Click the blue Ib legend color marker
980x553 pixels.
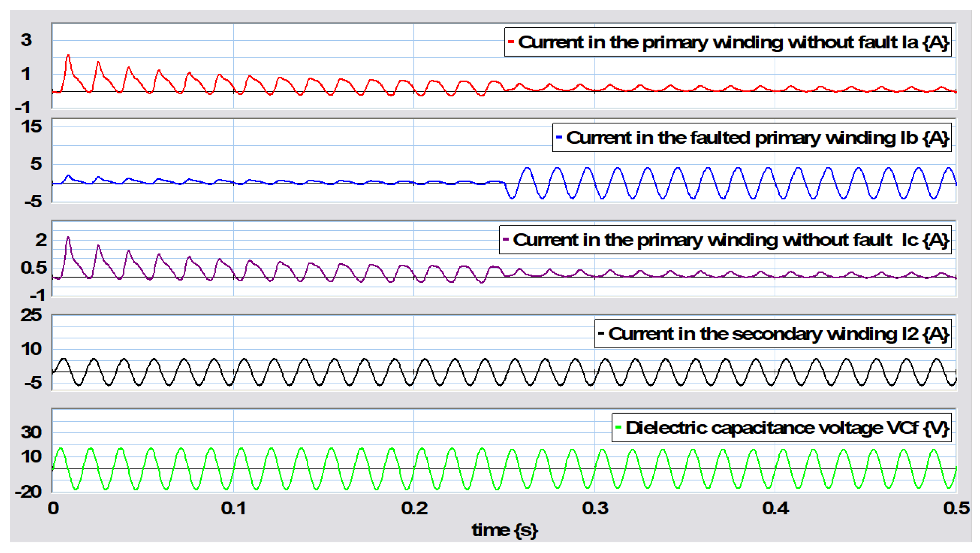[559, 137]
